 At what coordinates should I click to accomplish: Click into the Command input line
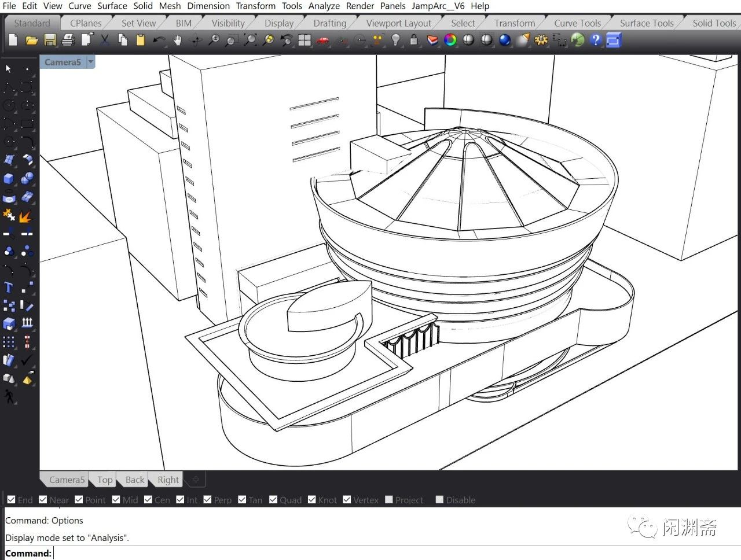(370, 553)
